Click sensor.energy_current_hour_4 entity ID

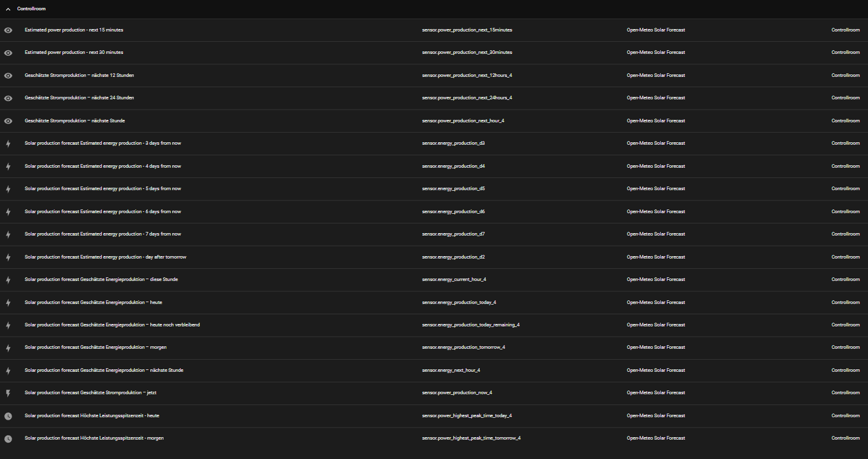454,280
